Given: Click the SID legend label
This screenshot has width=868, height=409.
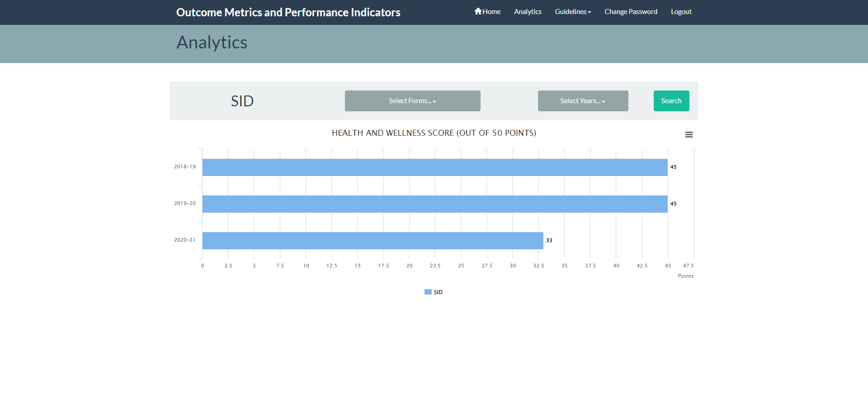Looking at the screenshot, I should [438, 292].
